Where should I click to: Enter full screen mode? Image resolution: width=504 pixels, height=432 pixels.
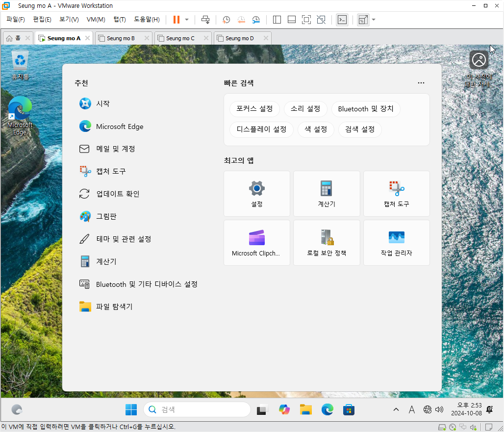pyautogui.click(x=306, y=20)
